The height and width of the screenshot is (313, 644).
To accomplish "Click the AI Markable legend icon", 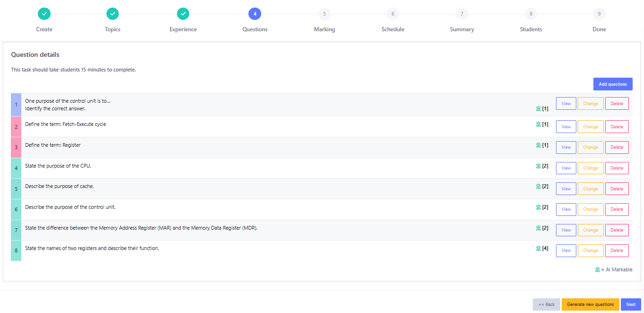I will [597, 269].
